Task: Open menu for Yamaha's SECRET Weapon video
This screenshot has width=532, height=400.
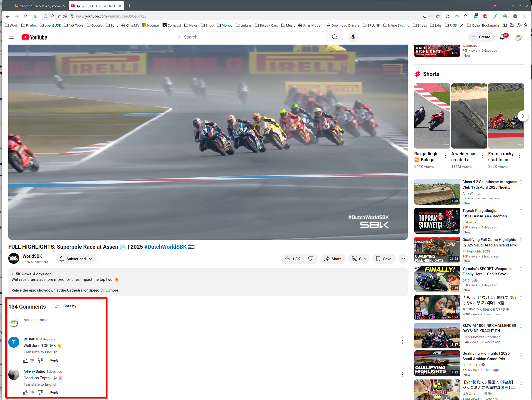Action: tap(521, 269)
